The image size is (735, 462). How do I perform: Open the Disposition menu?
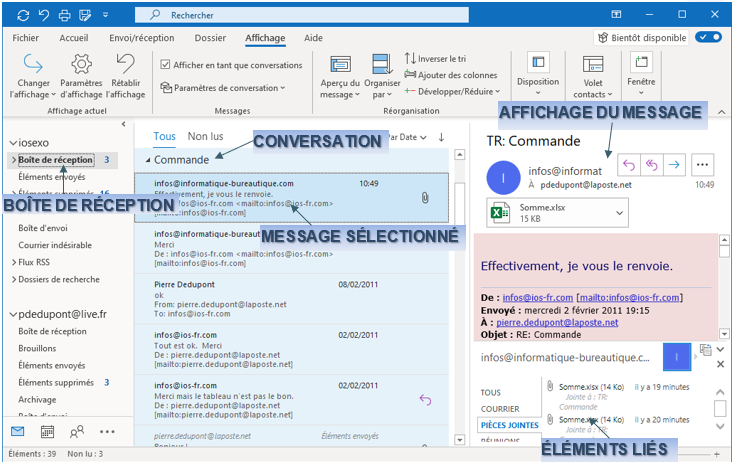click(x=538, y=74)
